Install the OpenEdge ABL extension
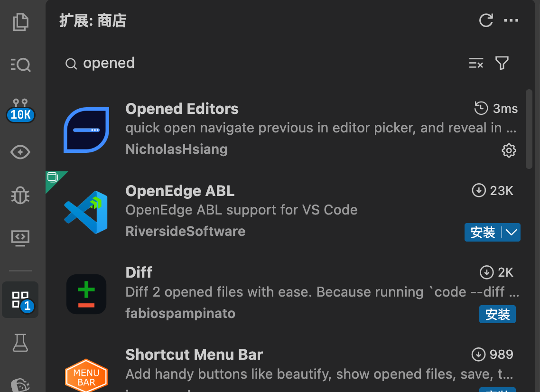 point(483,233)
